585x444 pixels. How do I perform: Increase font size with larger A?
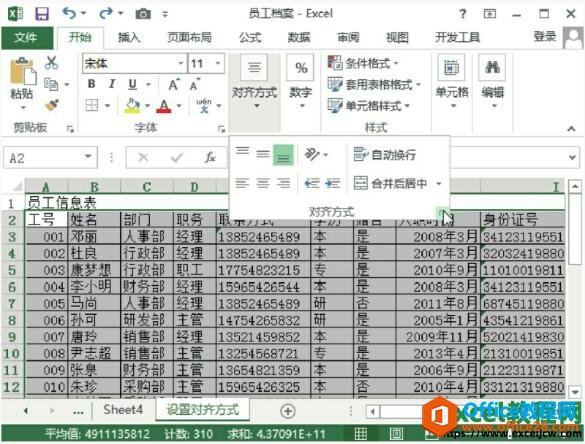coord(173,85)
